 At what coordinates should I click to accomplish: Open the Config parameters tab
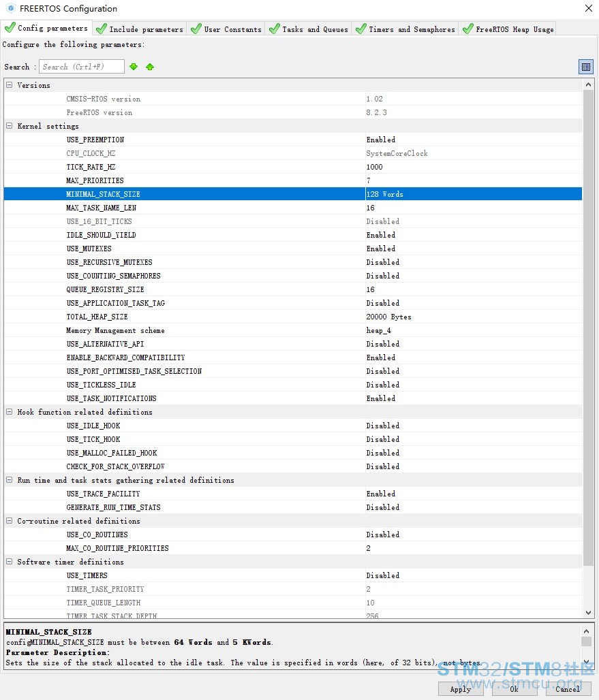pos(46,28)
